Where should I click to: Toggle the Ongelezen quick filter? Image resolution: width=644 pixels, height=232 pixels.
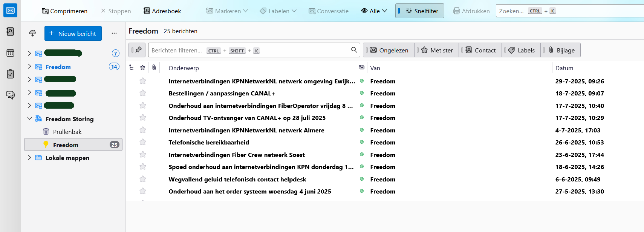click(x=389, y=50)
